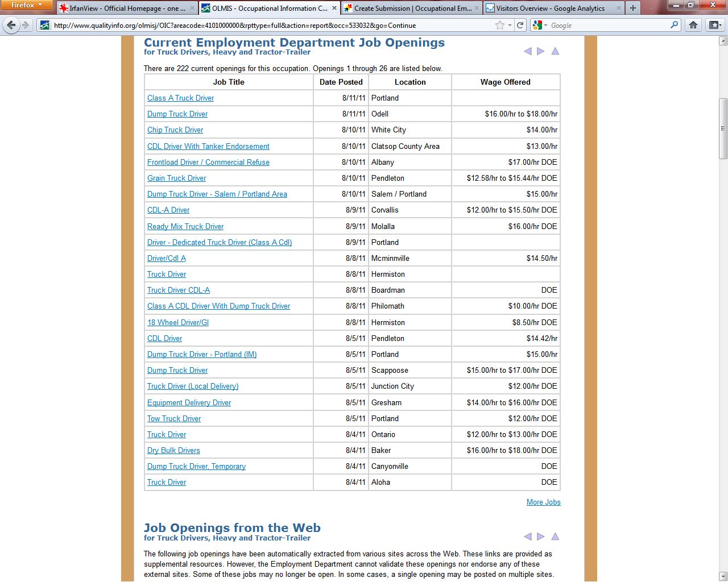
Task: Open the Dry Bulk Drivers link
Action: tap(173, 450)
